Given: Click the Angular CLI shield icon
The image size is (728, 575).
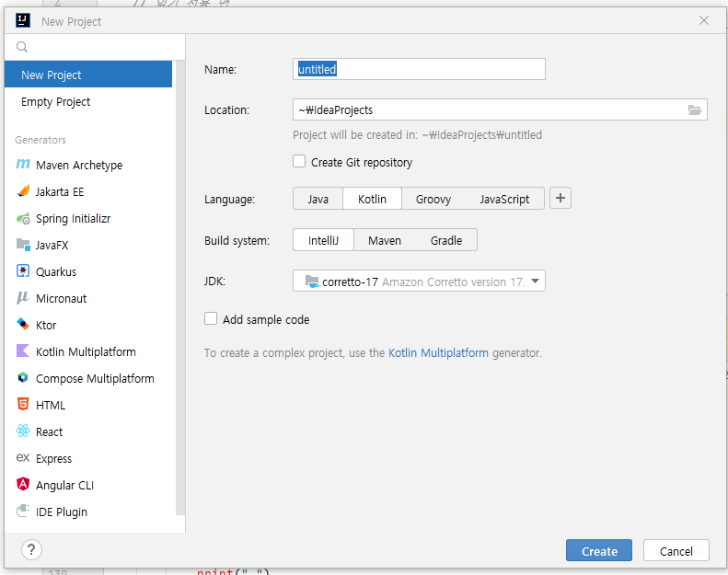Looking at the screenshot, I should (23, 484).
